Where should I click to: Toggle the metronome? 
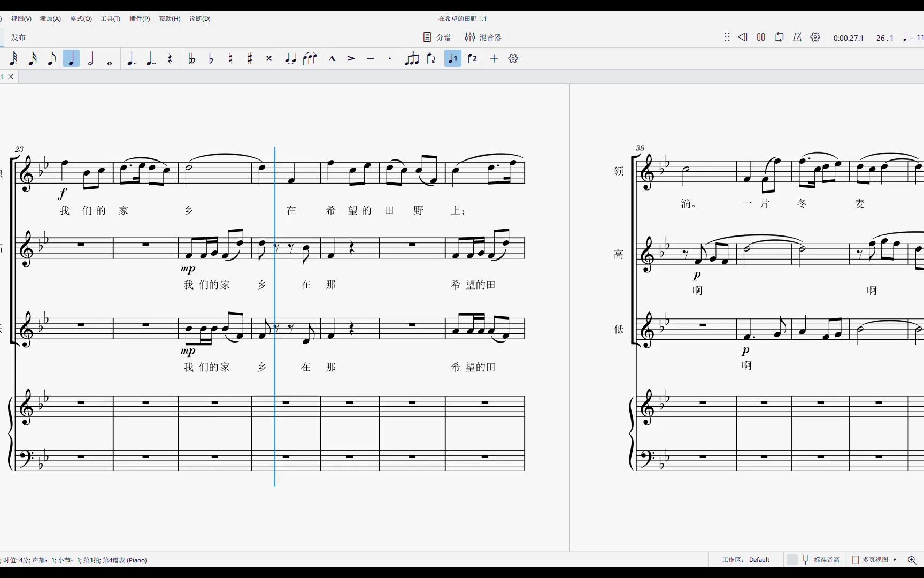coord(797,37)
